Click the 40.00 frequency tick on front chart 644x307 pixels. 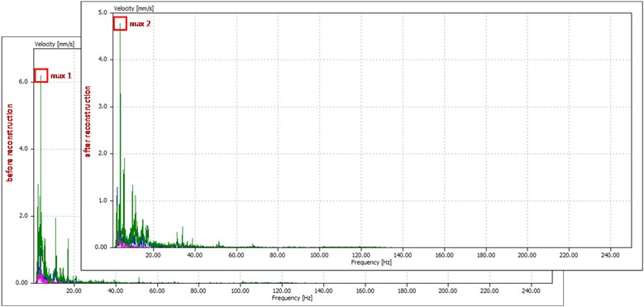click(x=195, y=255)
